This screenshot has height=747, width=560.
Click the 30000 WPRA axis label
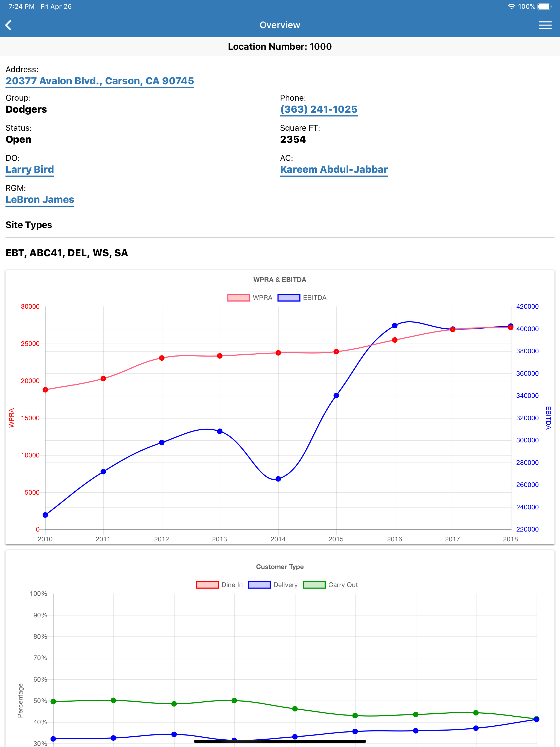30,307
